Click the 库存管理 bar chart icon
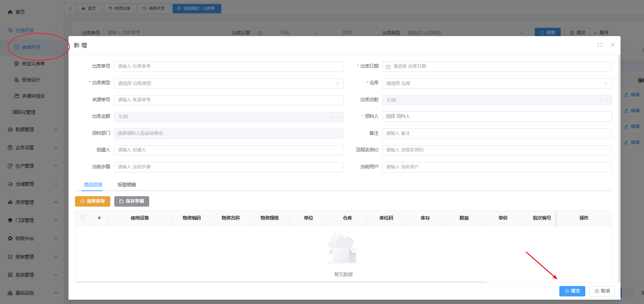 coord(10,202)
